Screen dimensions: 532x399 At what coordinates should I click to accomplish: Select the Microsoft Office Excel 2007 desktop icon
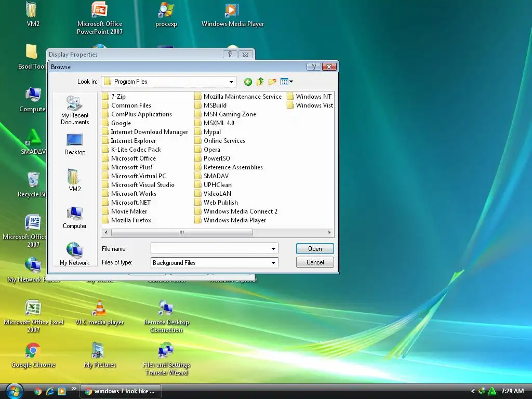[33, 316]
